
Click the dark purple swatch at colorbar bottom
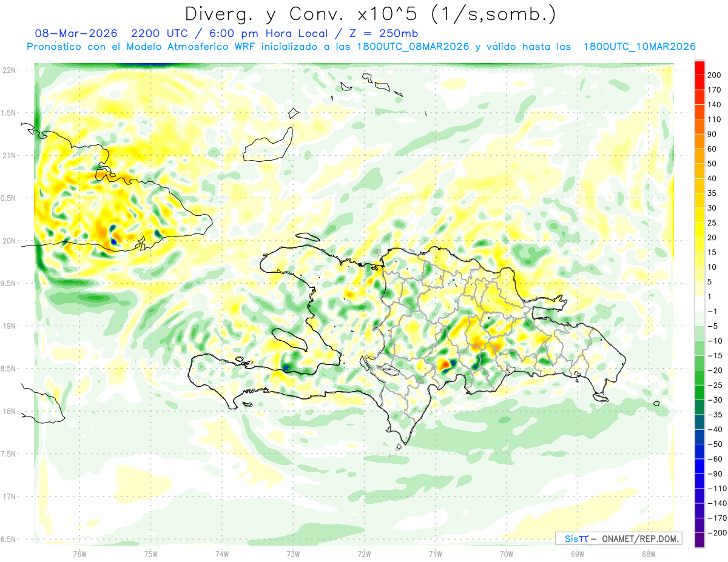pyautogui.click(x=699, y=540)
